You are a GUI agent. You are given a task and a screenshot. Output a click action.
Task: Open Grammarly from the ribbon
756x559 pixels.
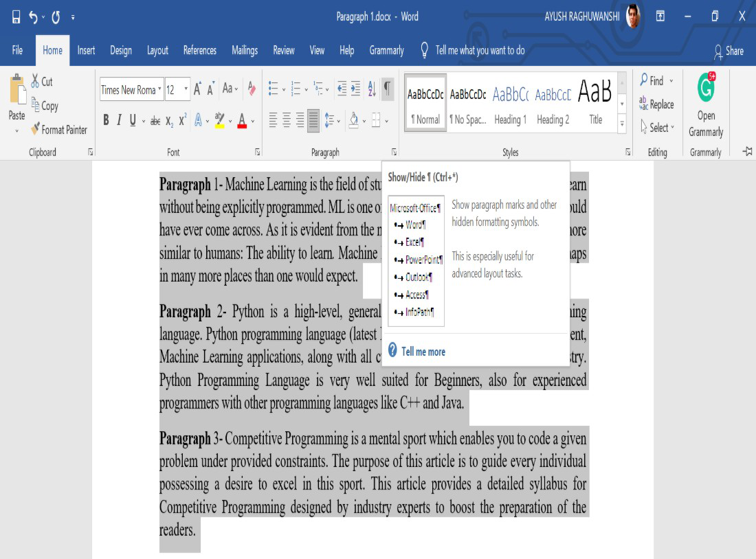point(706,105)
